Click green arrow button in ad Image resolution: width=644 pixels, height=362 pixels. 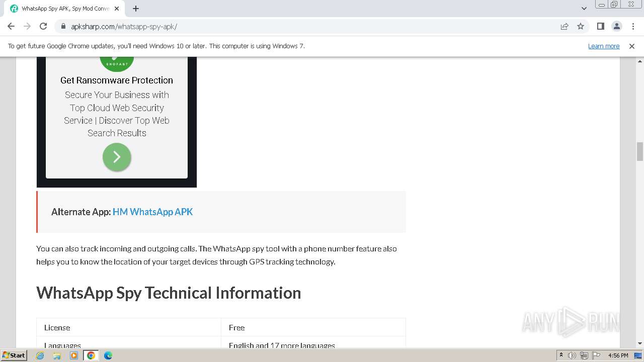click(117, 157)
